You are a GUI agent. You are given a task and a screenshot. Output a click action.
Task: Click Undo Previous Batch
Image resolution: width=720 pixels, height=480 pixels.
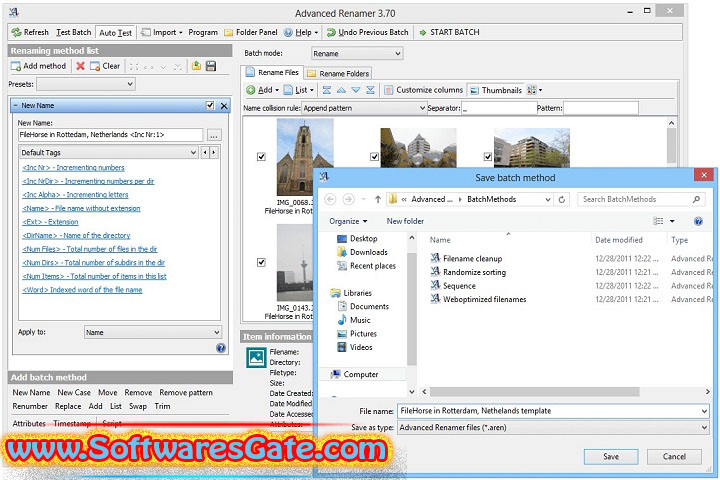click(x=367, y=32)
